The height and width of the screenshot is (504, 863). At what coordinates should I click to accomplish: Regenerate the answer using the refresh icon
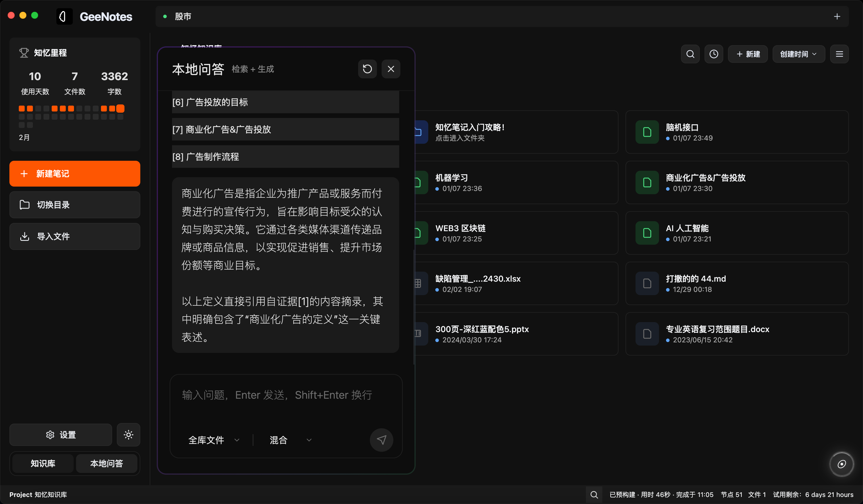367,69
